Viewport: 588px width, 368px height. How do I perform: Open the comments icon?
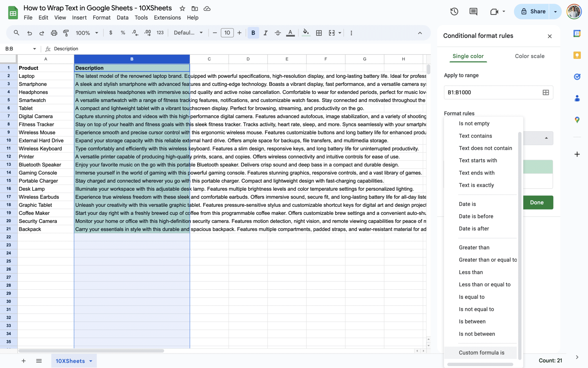[x=473, y=11]
